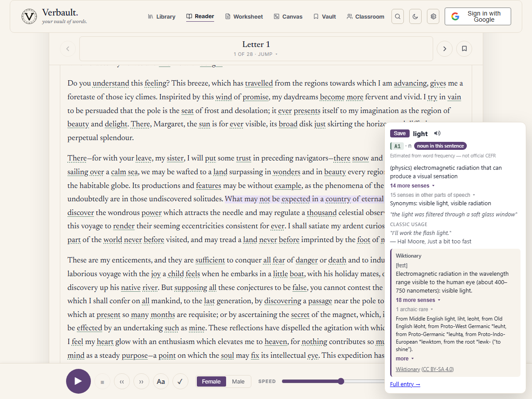Viewport: 532px width, 399px height.
Task: Click the word heaven
Action: pos(276,342)
